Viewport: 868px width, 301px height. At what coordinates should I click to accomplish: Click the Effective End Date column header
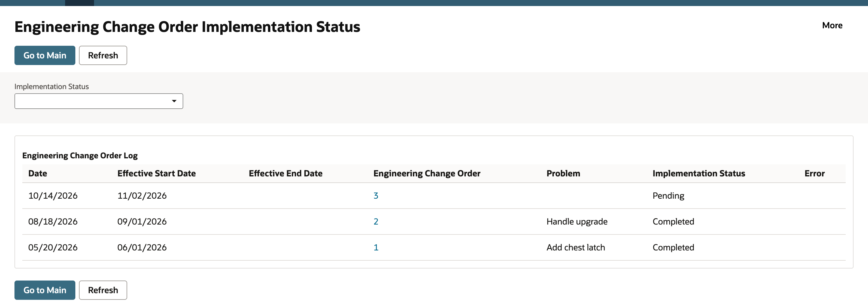(x=285, y=173)
